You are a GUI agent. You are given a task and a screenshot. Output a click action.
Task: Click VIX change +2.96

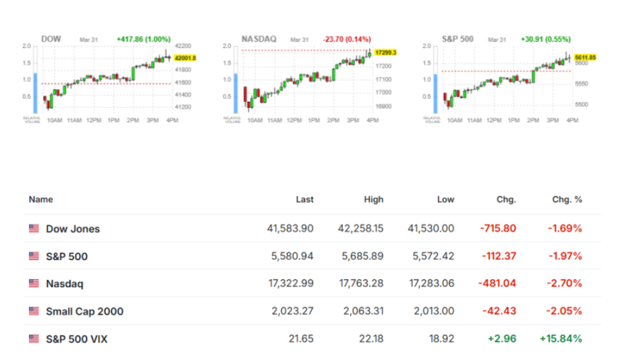(502, 339)
